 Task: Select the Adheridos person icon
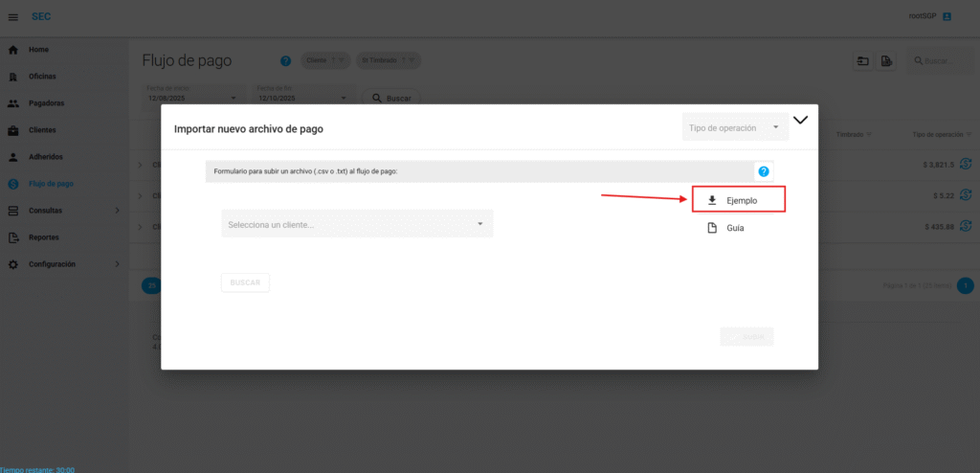point(12,157)
